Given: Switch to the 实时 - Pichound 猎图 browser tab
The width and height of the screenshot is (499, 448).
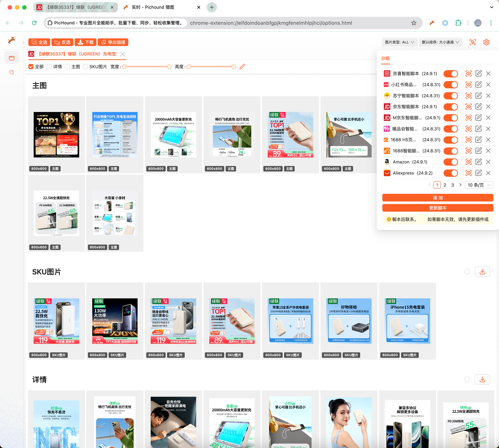Looking at the screenshot, I should coord(153,7).
